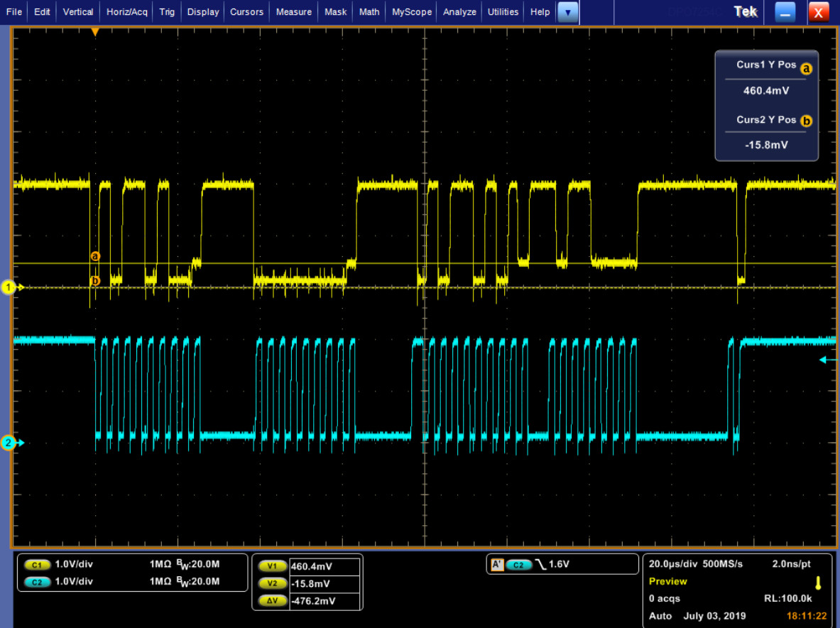The width and height of the screenshot is (840, 628).
Task: Select the C2 channel badge in vertical readout
Action: coord(37,582)
